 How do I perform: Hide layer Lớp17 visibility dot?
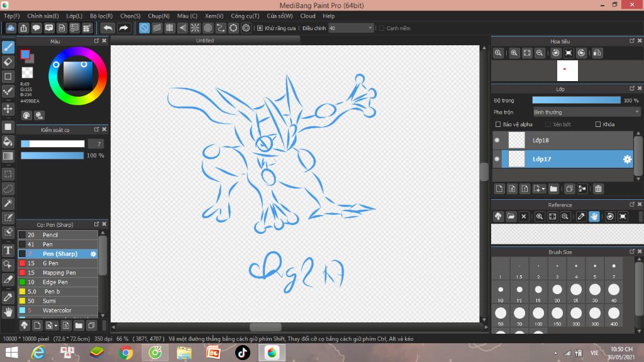point(497,159)
